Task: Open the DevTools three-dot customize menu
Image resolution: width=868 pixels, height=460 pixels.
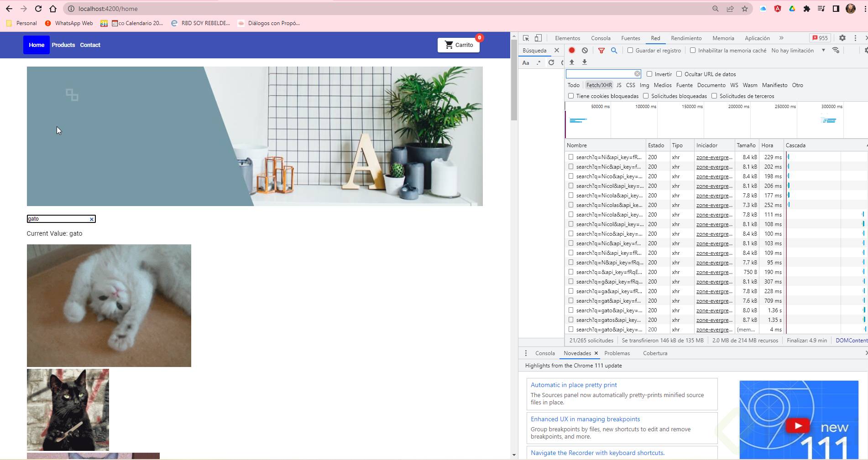Action: (855, 38)
